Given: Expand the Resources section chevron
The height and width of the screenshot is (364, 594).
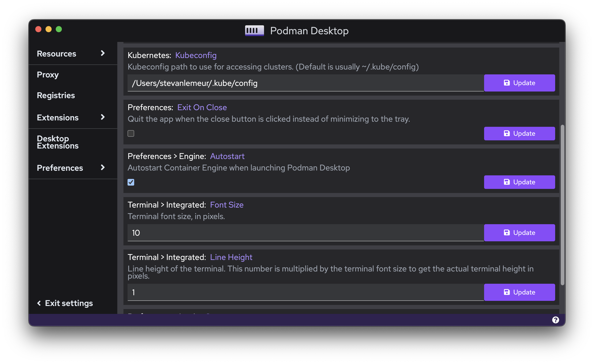Looking at the screenshot, I should click(x=103, y=53).
